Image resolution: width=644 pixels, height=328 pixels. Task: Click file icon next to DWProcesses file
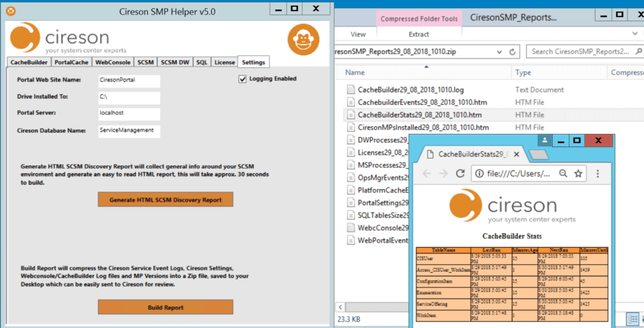click(350, 140)
